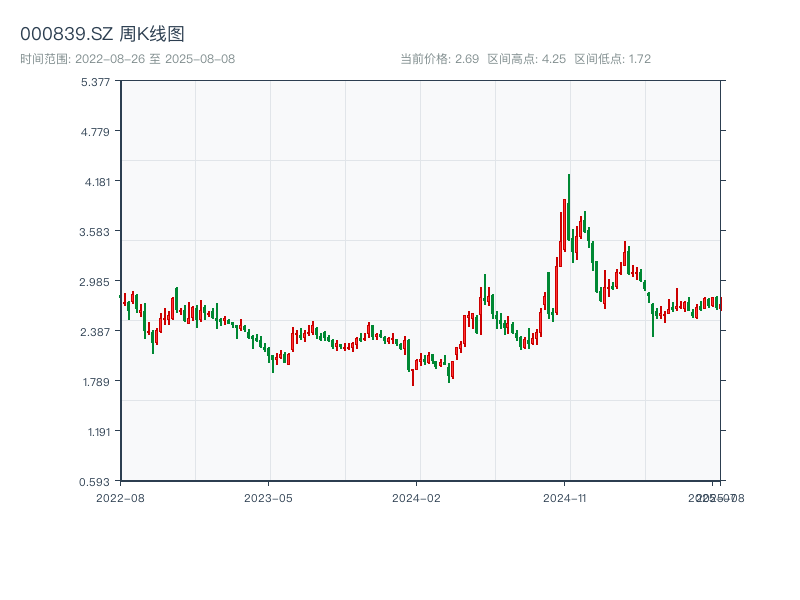Click the 1.789 y-axis price label

click(x=96, y=381)
